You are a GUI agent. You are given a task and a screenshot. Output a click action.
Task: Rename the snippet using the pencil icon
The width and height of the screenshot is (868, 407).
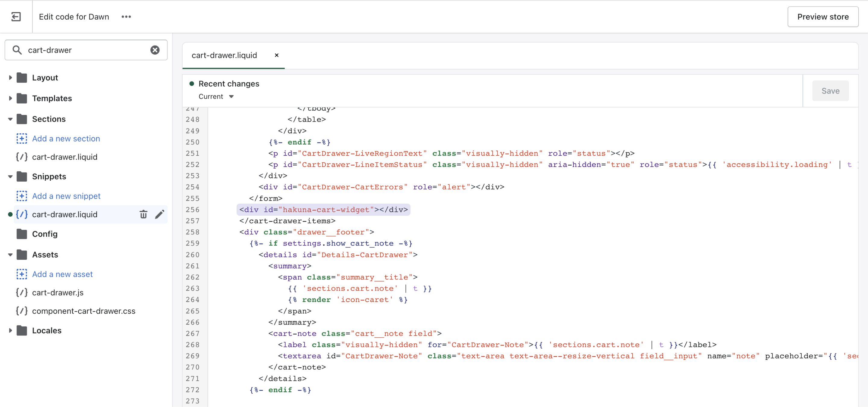point(159,215)
